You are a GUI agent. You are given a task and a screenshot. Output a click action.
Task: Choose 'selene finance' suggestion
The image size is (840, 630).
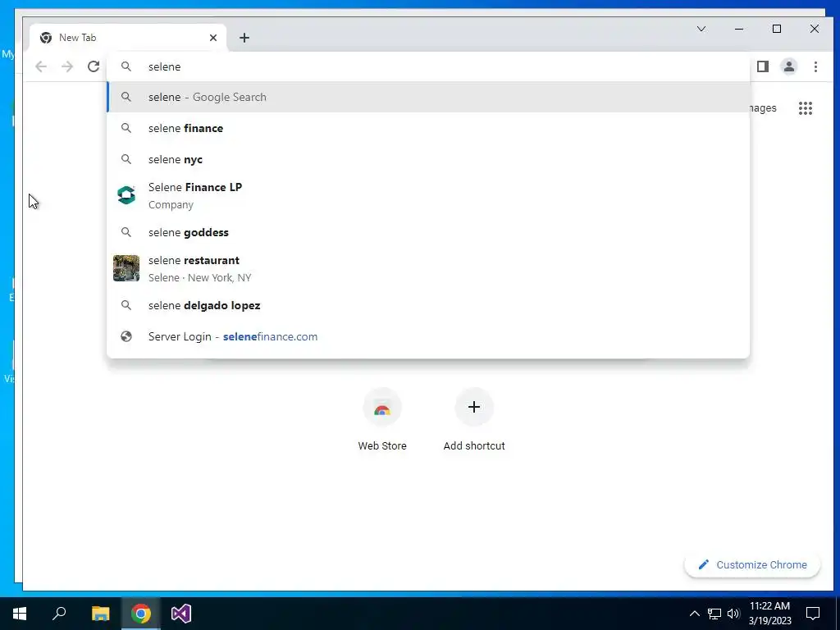tap(428, 128)
